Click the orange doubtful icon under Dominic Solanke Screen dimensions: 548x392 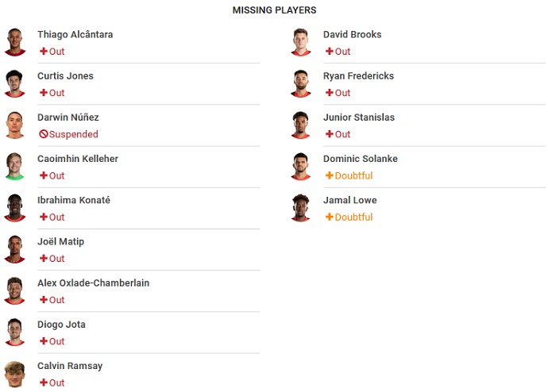(330, 175)
